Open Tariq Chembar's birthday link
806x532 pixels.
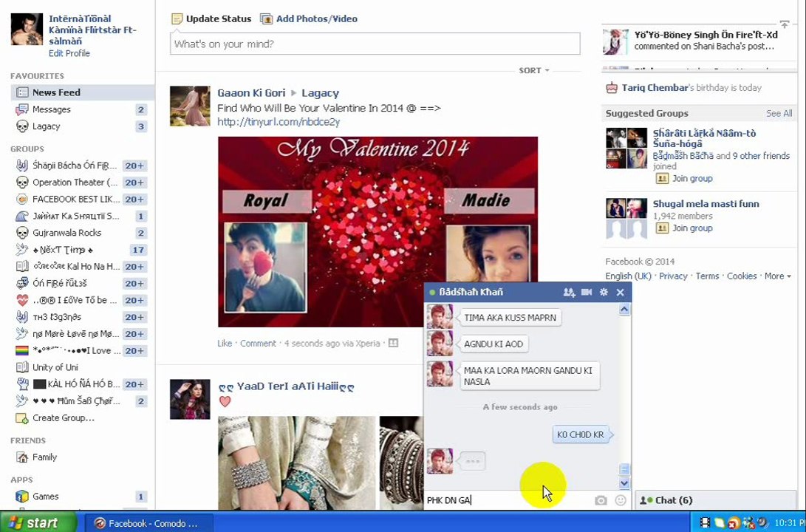(x=655, y=88)
